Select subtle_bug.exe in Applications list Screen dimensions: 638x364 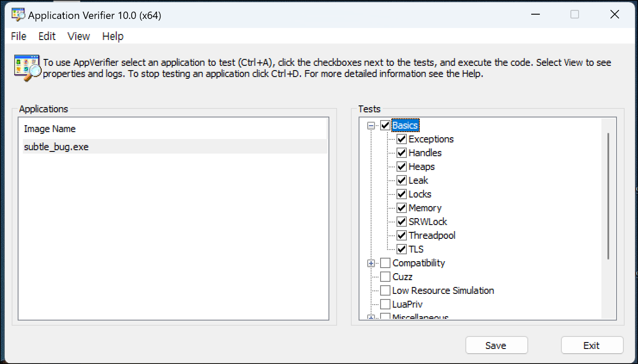(x=175, y=147)
